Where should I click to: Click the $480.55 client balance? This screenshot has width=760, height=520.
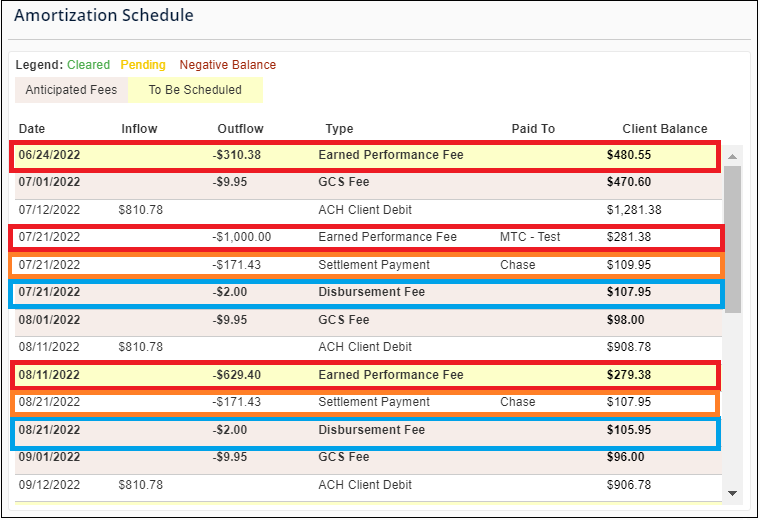[x=629, y=155]
